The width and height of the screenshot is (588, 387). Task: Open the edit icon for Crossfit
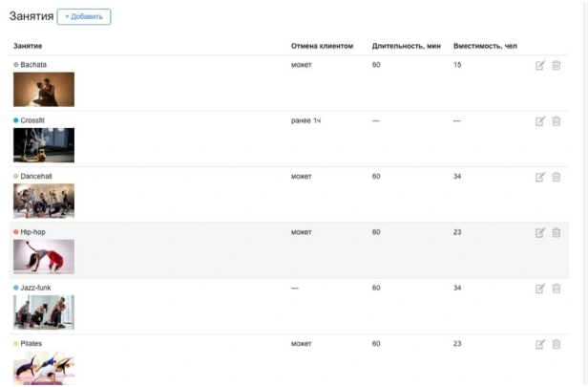click(540, 121)
